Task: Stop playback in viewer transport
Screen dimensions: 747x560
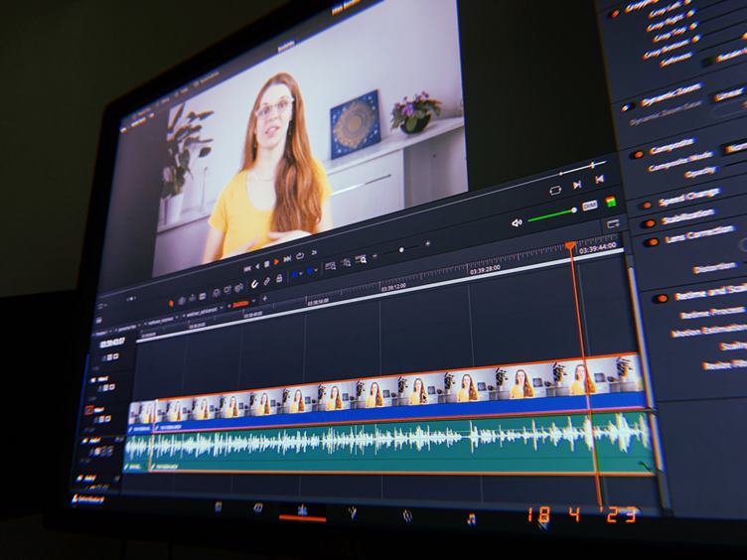Action: 267,264
